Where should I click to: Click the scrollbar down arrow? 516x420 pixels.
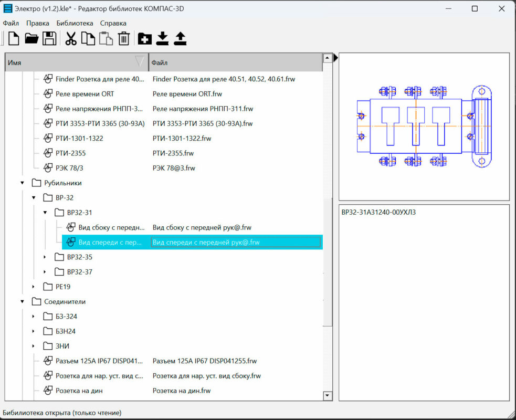point(328,395)
